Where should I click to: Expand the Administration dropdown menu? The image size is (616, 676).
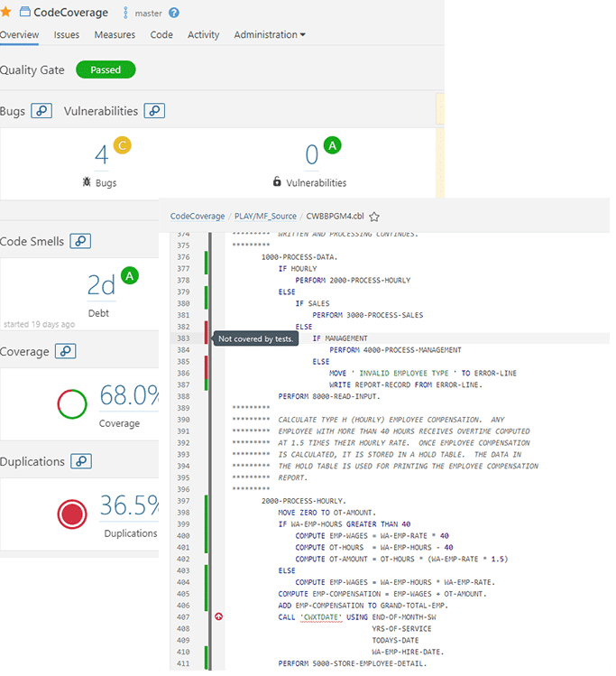coord(269,35)
